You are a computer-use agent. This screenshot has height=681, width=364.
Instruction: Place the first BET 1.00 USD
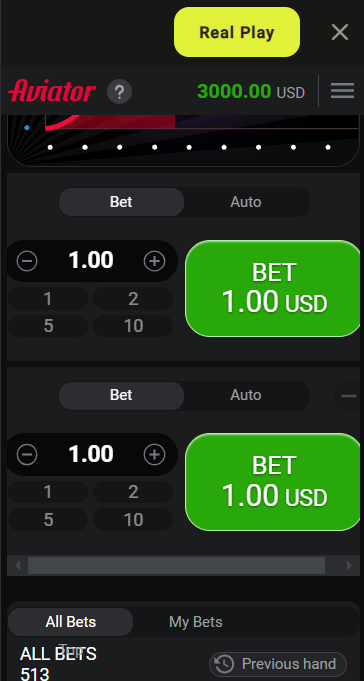tap(273, 288)
